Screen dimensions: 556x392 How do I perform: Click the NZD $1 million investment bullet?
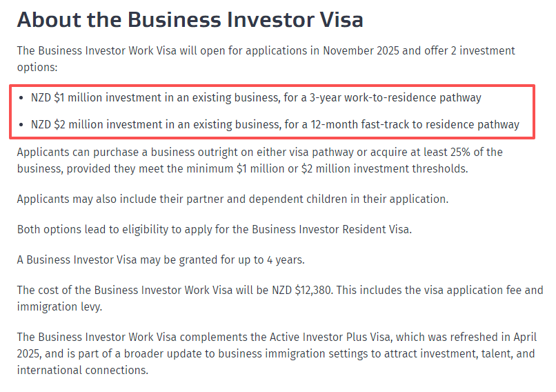[x=256, y=98]
